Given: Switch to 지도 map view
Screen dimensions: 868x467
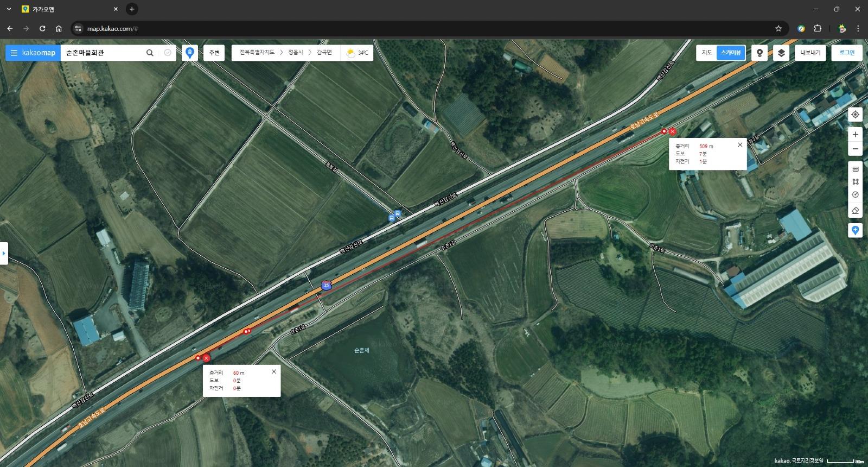Looking at the screenshot, I should click(x=706, y=53).
